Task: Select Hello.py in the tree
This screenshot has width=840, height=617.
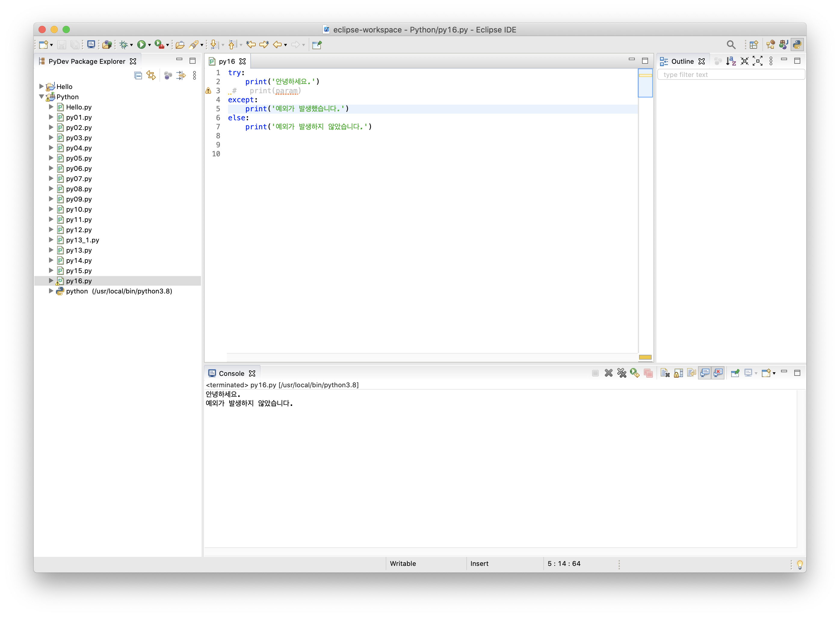Action: (79, 107)
